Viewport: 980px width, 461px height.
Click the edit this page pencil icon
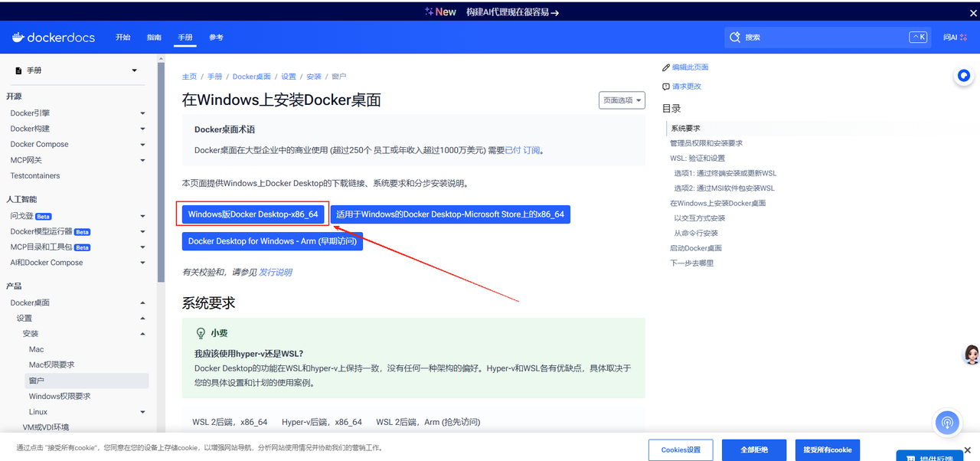coord(666,67)
